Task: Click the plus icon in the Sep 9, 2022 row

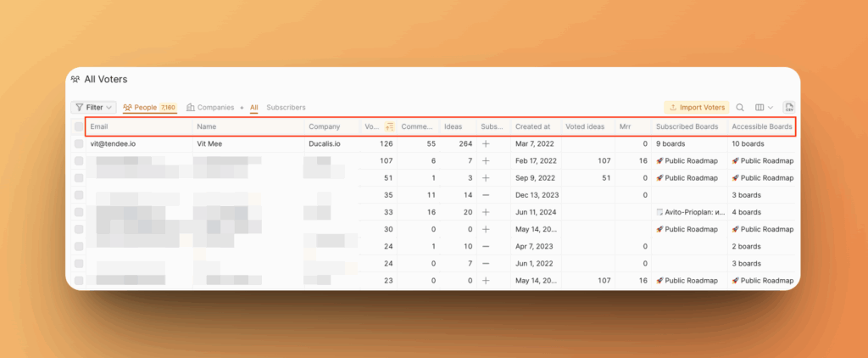Action: click(486, 178)
